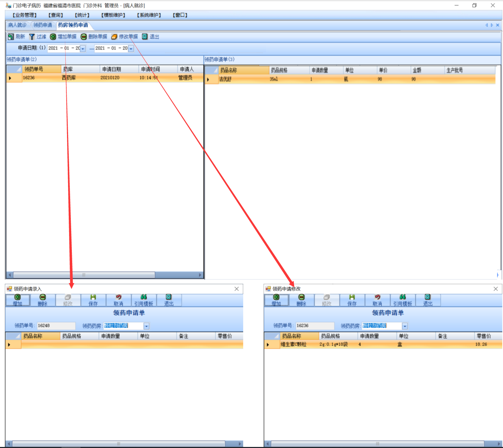Viewport: 503px width, 448px height.
Task: Select the 药房领药申请 tab
Action: coord(73,25)
